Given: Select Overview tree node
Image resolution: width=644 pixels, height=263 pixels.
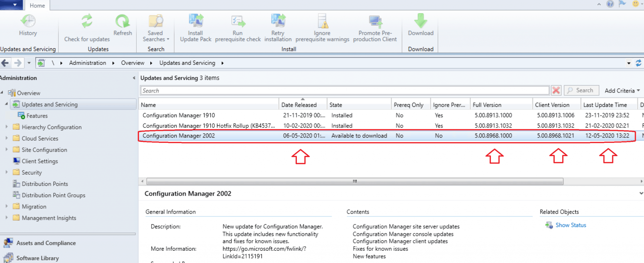Looking at the screenshot, I should 29,93.
